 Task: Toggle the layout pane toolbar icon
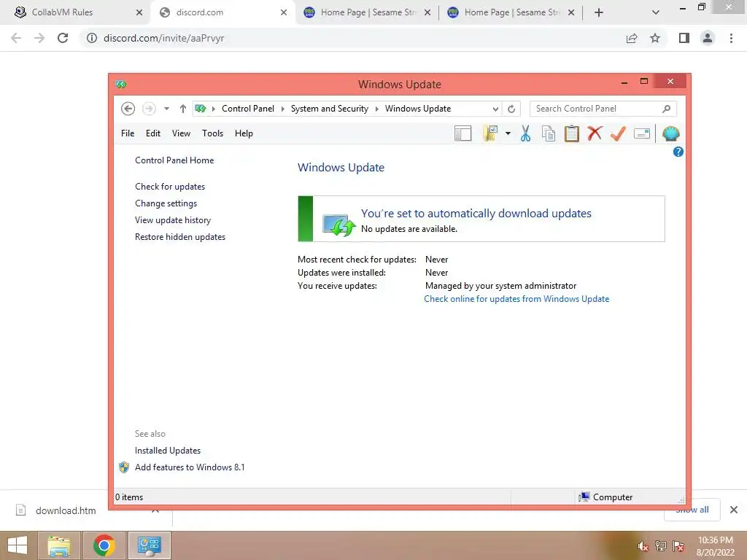(462, 134)
